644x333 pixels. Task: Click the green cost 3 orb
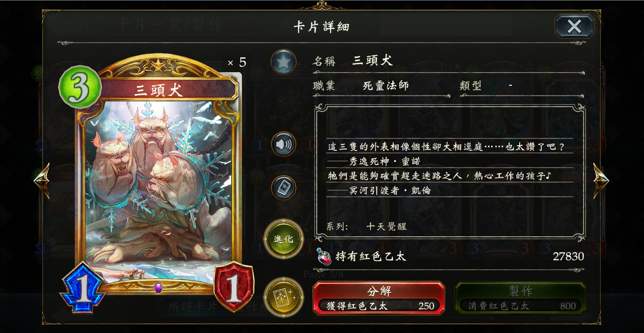[x=80, y=87]
